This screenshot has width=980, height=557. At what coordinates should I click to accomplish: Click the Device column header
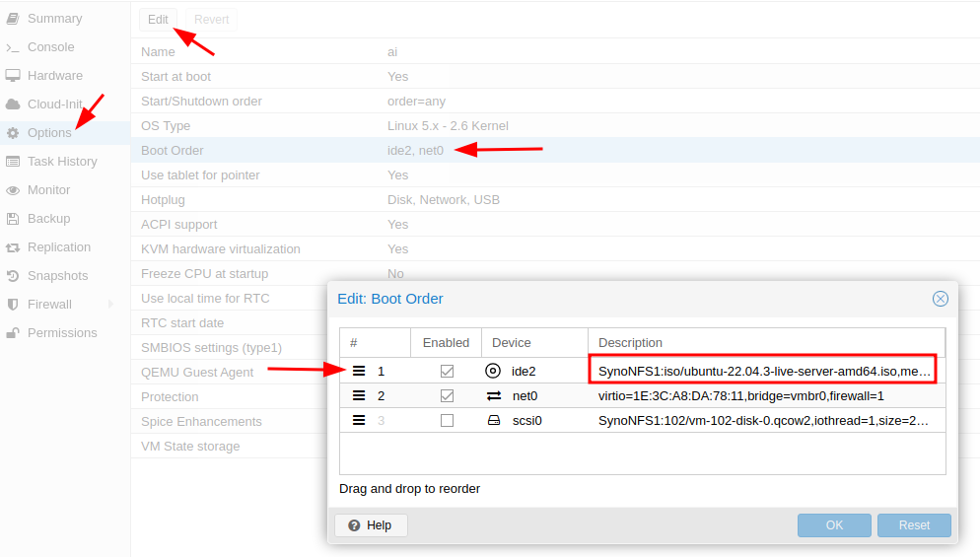click(512, 342)
